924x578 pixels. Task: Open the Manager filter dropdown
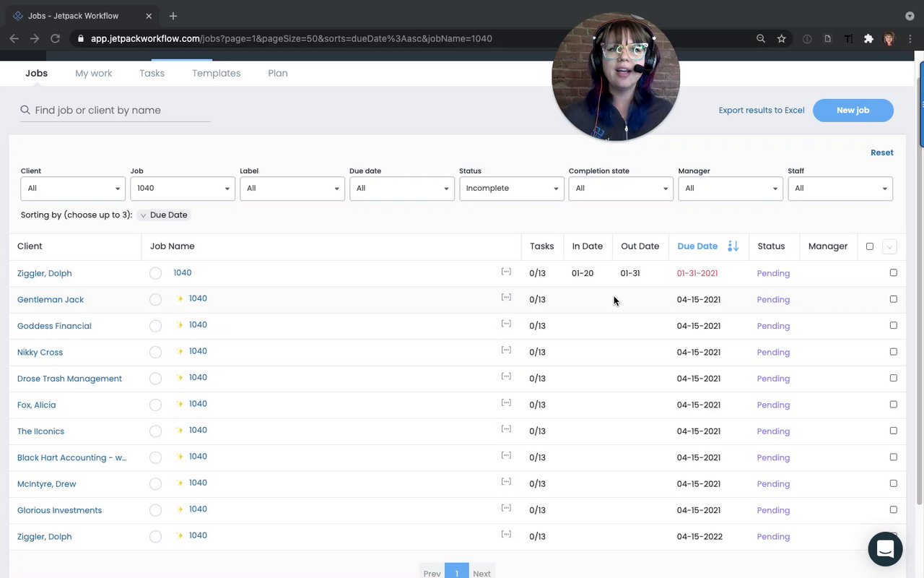[731, 189]
